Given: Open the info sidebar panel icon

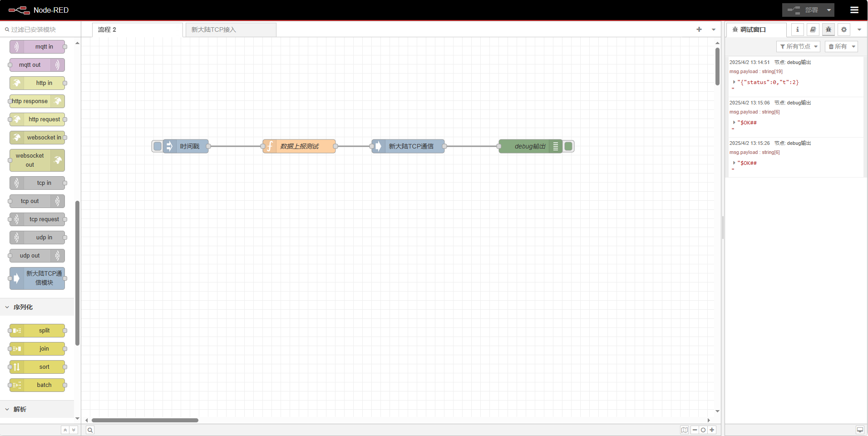Looking at the screenshot, I should [x=798, y=30].
